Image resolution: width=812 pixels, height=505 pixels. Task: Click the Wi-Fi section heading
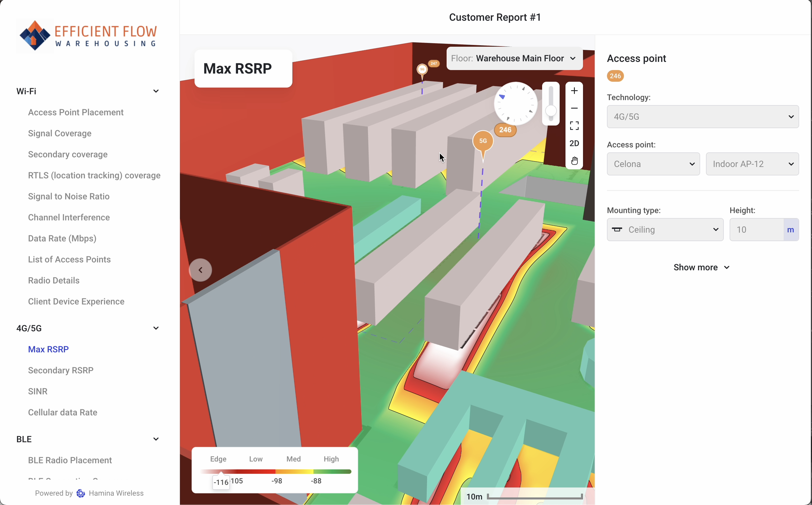(x=26, y=91)
